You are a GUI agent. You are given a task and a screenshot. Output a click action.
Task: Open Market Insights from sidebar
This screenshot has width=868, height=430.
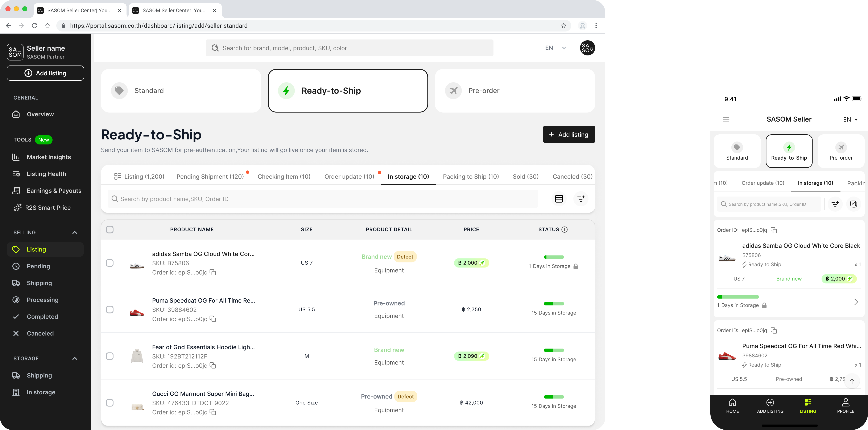[49, 157]
